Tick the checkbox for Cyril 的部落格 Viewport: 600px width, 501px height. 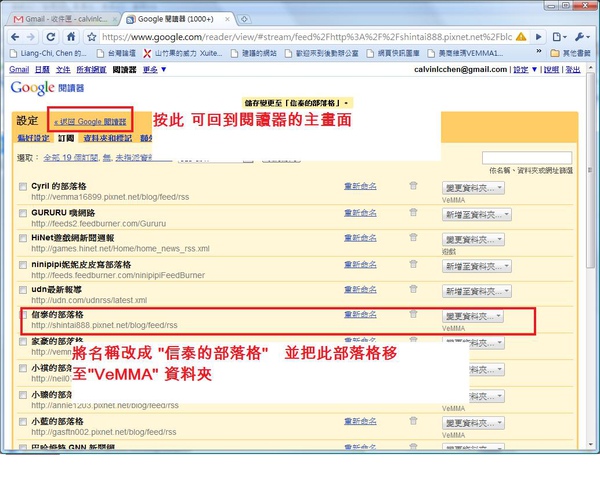(23, 186)
